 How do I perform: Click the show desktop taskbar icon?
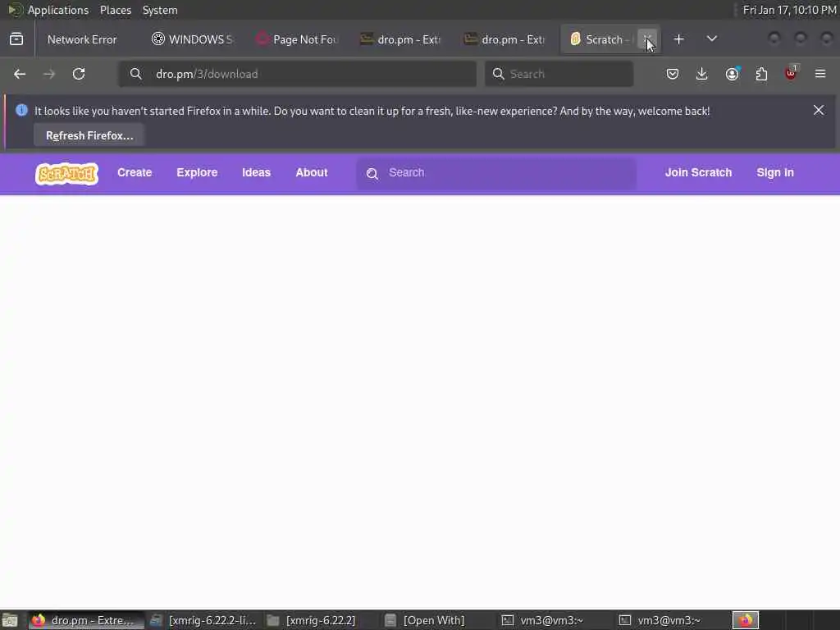(10, 620)
